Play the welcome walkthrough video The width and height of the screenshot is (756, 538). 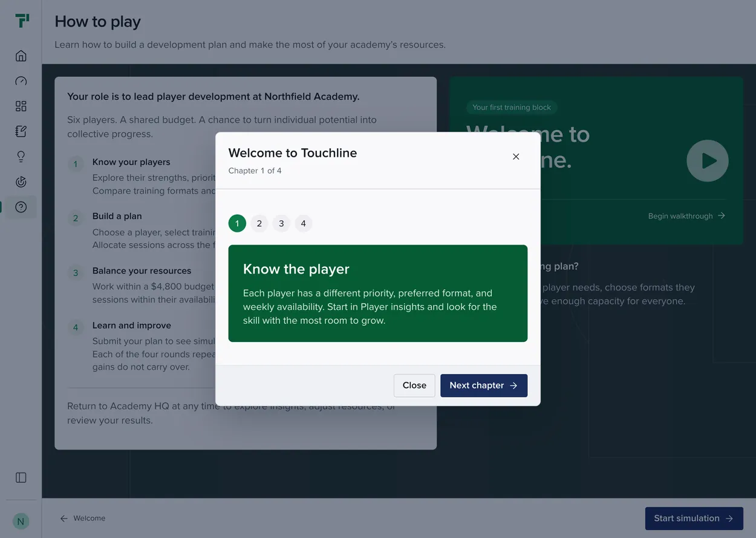(708, 161)
